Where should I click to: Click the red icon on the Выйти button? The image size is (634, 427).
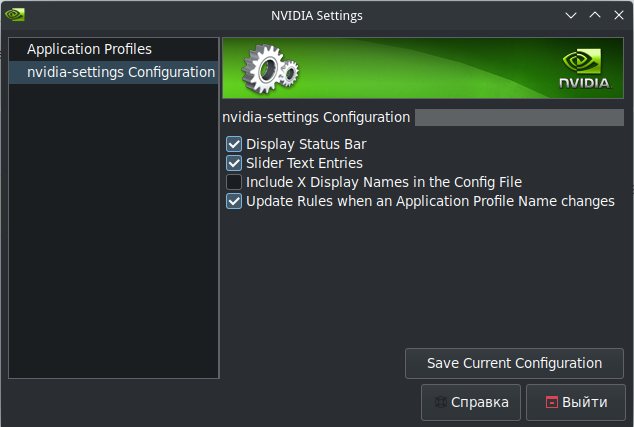[x=552, y=402]
